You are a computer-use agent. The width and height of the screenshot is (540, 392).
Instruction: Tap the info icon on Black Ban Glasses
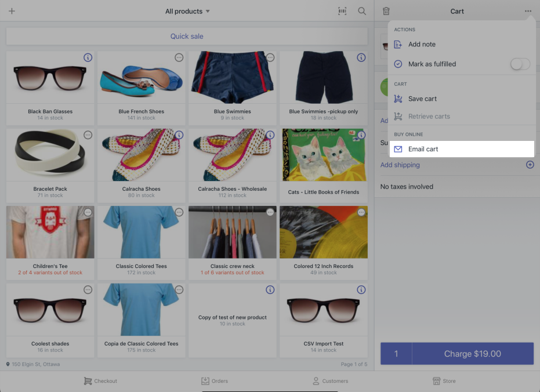(88, 57)
